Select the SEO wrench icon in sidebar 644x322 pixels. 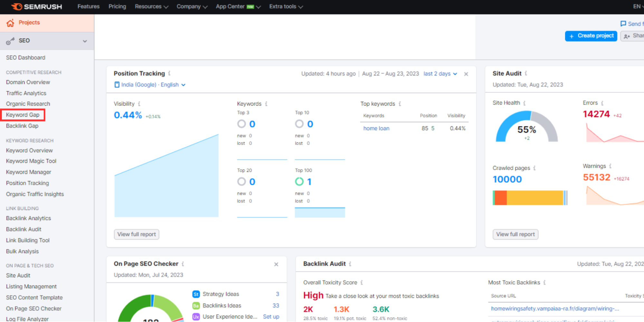pos(11,41)
